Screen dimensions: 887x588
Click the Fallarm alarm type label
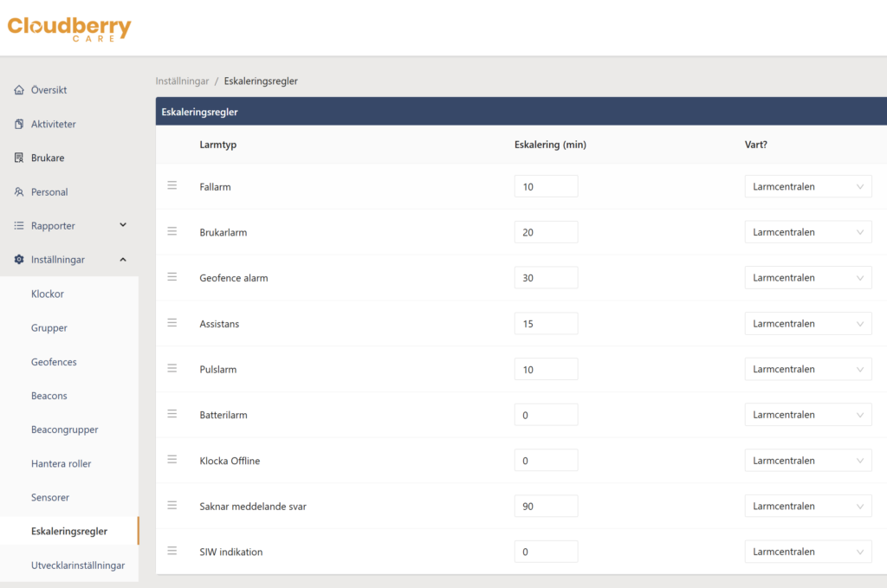tap(215, 187)
